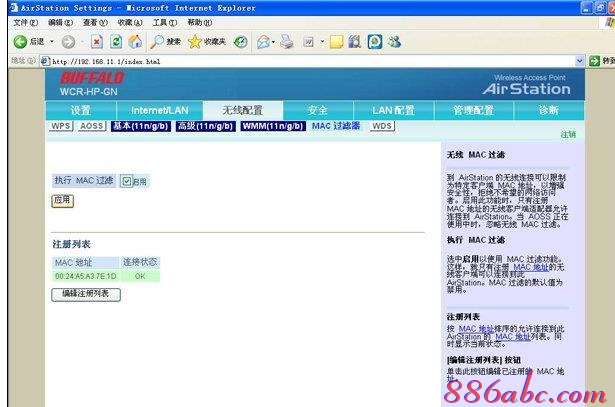Image resolution: width=615 pixels, height=407 pixels.
Task: Open 高级(11n/g/b) sub-tab
Action: pyautogui.click(x=206, y=126)
